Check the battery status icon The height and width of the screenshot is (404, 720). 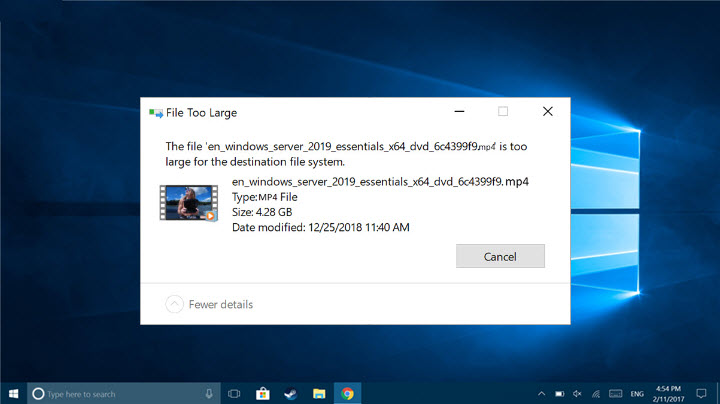[x=559, y=393]
